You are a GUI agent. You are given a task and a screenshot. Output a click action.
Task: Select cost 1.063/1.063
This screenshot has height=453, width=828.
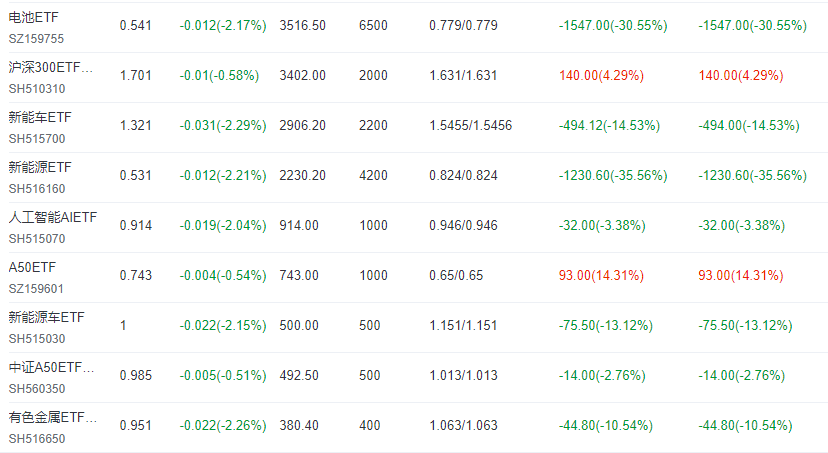pos(463,426)
